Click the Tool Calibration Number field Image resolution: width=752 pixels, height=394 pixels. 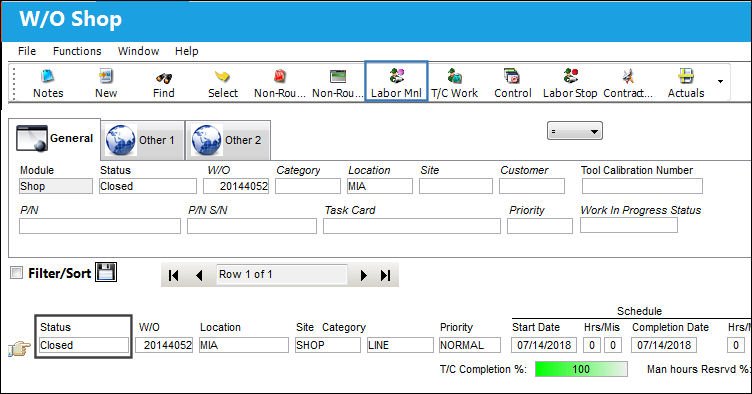pyautogui.click(x=642, y=186)
